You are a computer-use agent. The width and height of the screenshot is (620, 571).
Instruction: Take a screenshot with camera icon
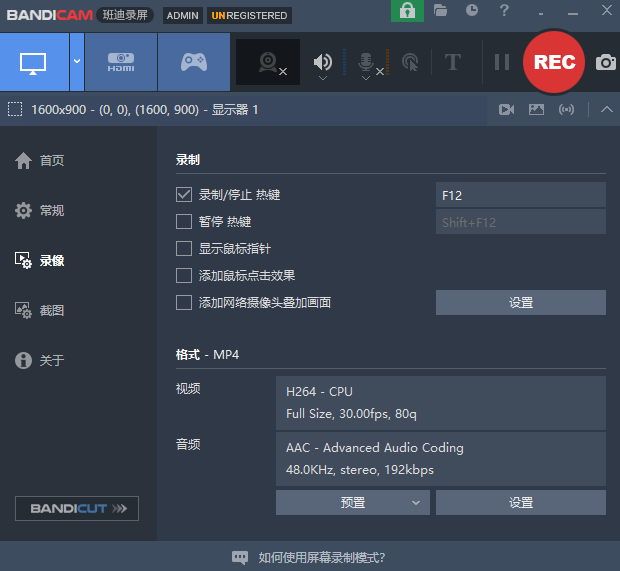(x=606, y=62)
